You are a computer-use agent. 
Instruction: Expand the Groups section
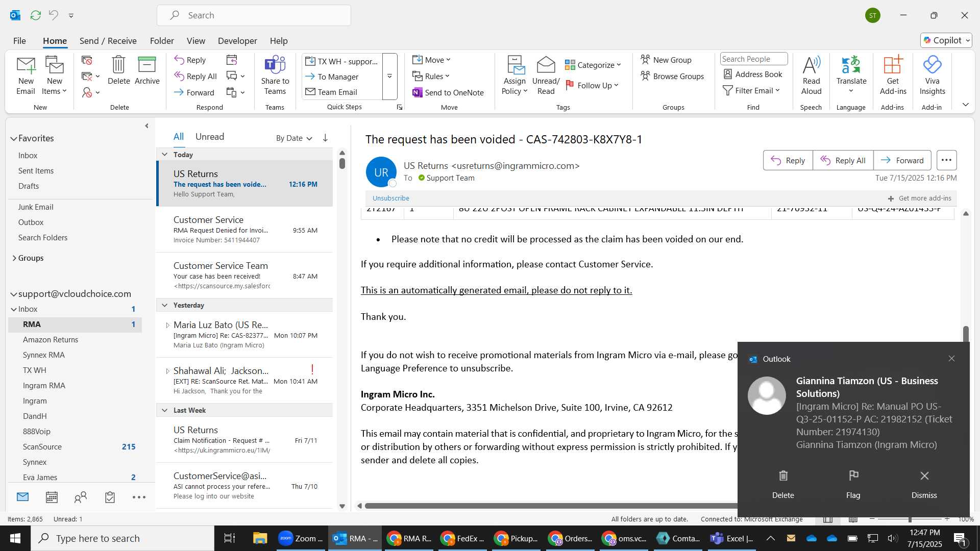tap(14, 258)
